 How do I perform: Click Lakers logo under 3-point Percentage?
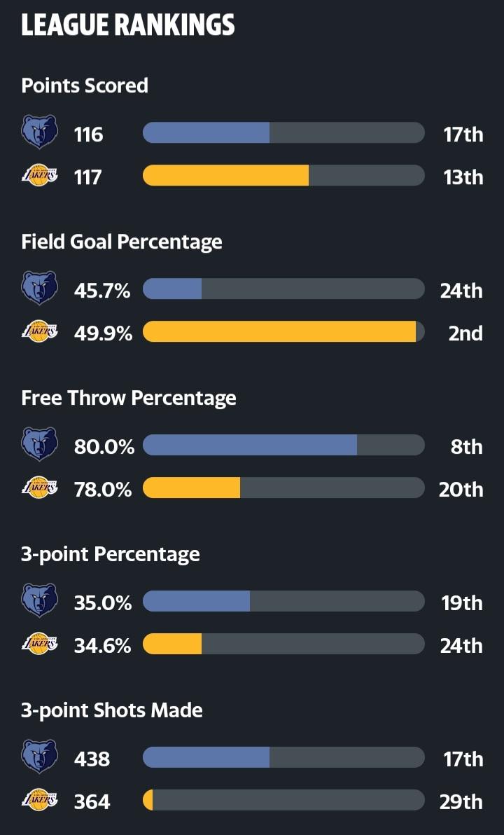39,644
